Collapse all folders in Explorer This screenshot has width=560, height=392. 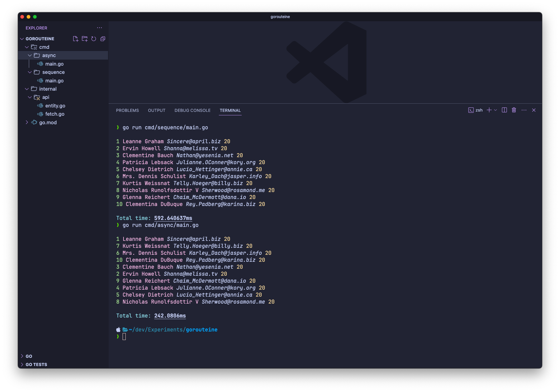pyautogui.click(x=103, y=39)
